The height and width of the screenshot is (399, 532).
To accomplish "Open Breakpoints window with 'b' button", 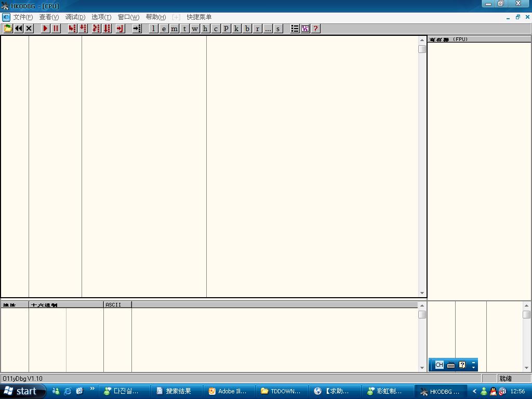I will pos(247,29).
